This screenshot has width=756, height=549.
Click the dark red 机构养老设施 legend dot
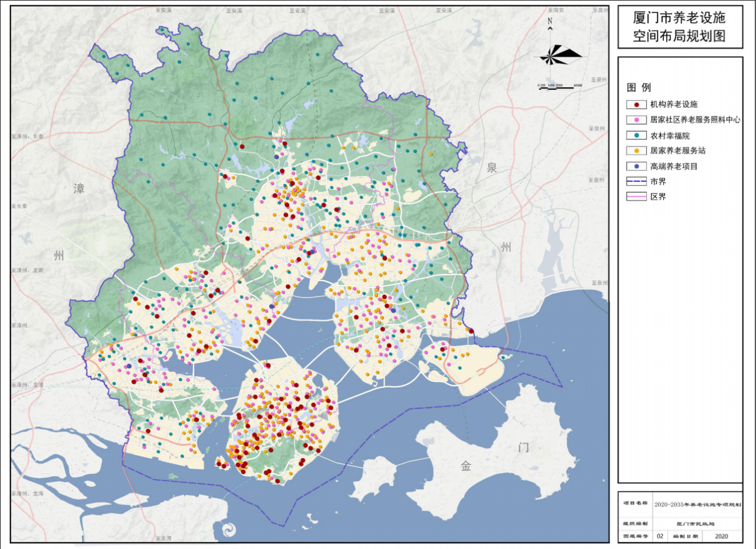pyautogui.click(x=636, y=104)
